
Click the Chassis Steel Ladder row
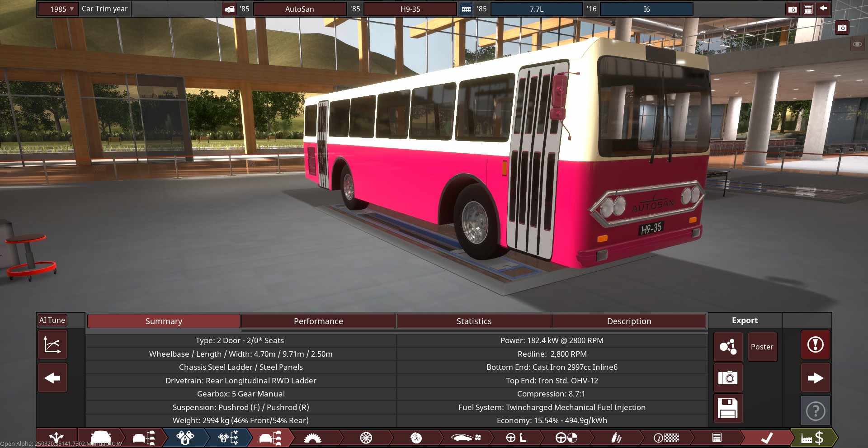coord(241,367)
